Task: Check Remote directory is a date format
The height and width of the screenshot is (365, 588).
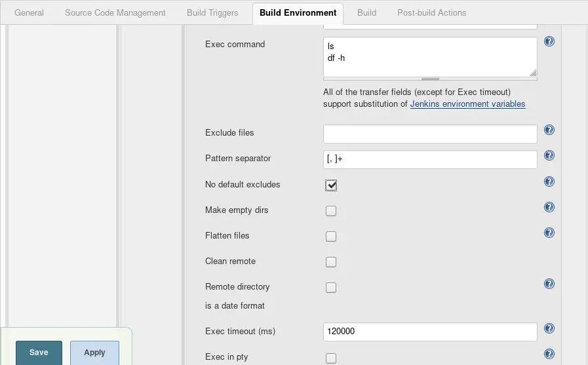Action: tap(331, 288)
